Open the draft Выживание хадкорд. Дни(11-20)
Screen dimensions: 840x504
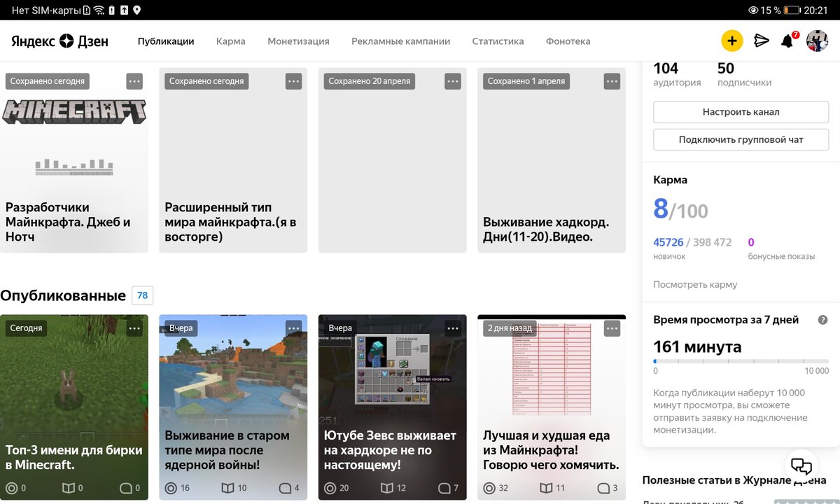pos(552,160)
